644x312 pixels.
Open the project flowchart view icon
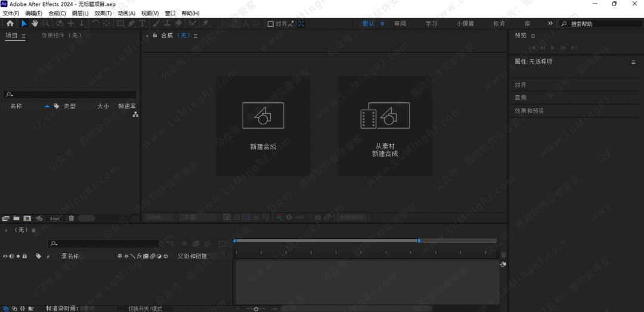pyautogui.click(x=135, y=115)
